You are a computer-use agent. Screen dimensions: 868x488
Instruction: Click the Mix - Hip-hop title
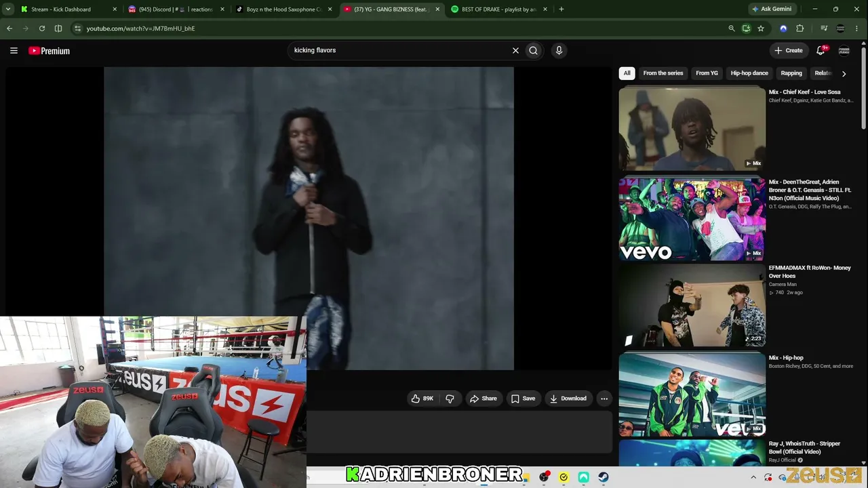[786, 358]
